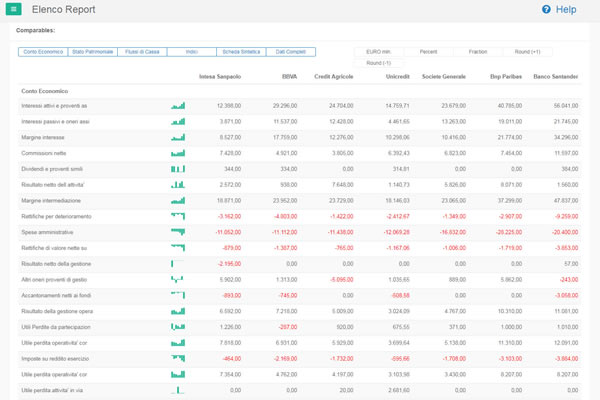Click sparkline chart for Risultato netto della gestione

(178, 264)
